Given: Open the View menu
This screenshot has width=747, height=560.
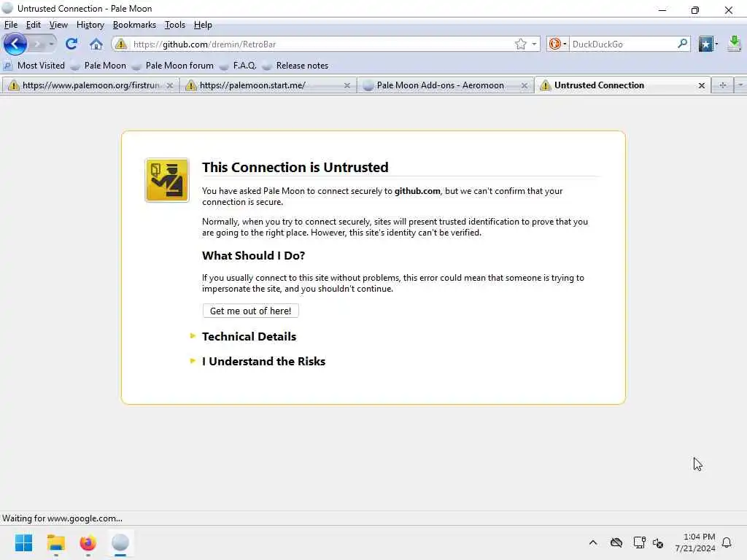Looking at the screenshot, I should tap(58, 25).
